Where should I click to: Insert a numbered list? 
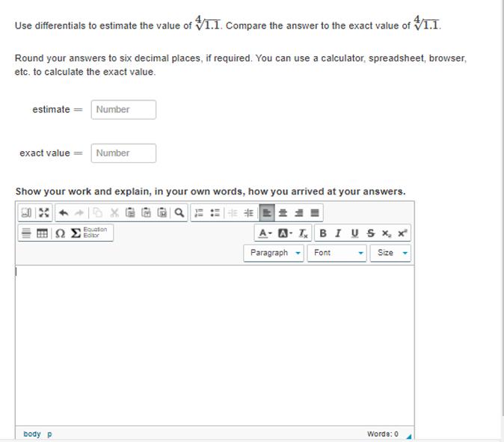(x=199, y=213)
